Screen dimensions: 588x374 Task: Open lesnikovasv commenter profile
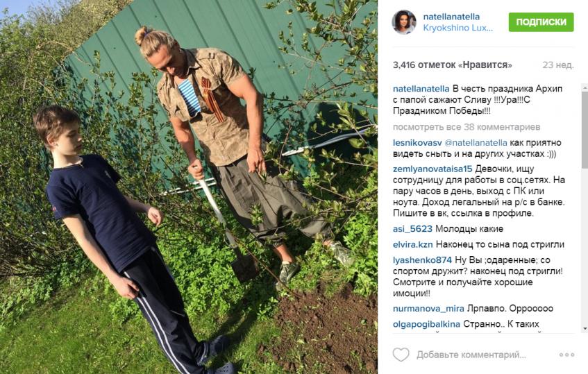[x=417, y=143]
